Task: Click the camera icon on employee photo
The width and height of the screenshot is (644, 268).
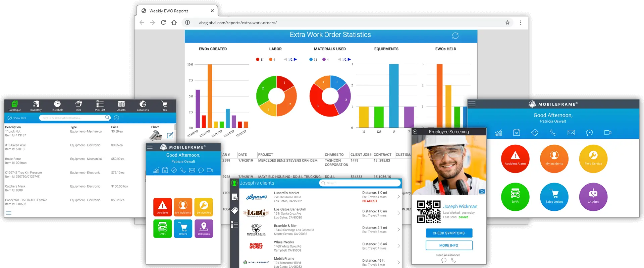Action: (x=482, y=191)
